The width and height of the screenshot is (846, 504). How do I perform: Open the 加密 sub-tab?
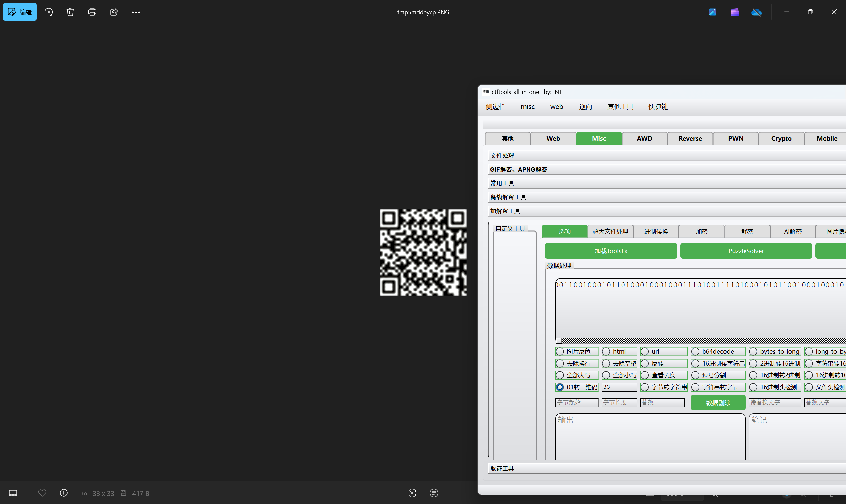[701, 232]
